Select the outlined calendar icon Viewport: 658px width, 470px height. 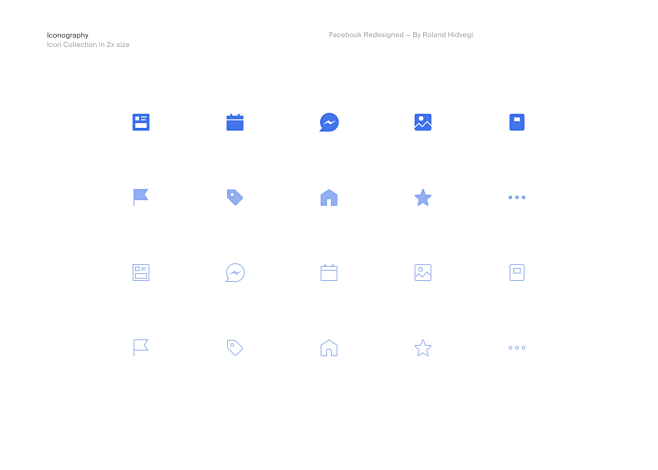[x=329, y=272]
